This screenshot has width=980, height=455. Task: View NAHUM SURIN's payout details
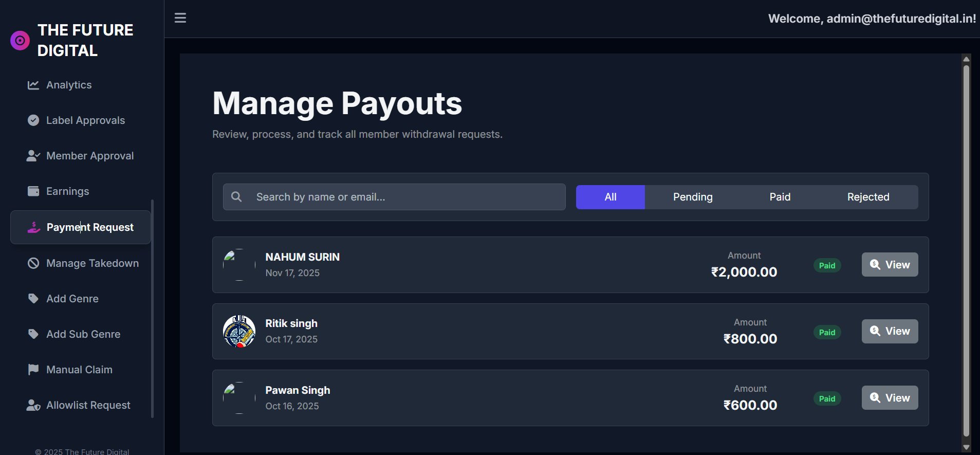[890, 265]
